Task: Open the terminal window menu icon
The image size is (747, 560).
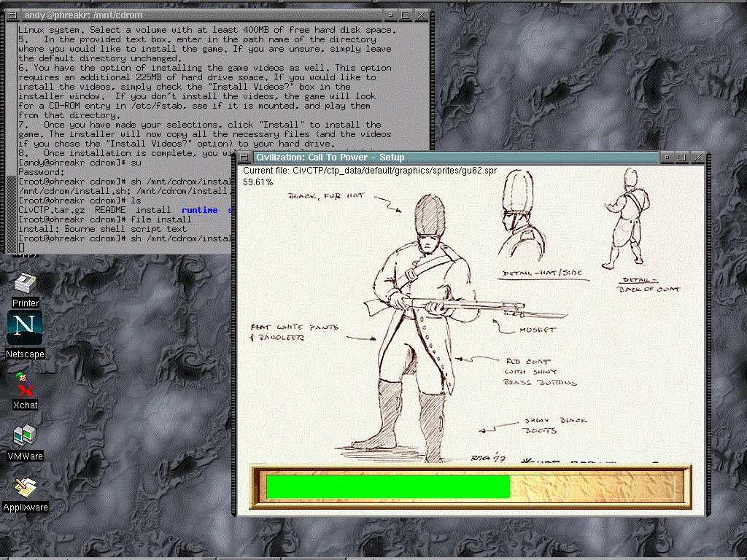Action: pos(12,15)
